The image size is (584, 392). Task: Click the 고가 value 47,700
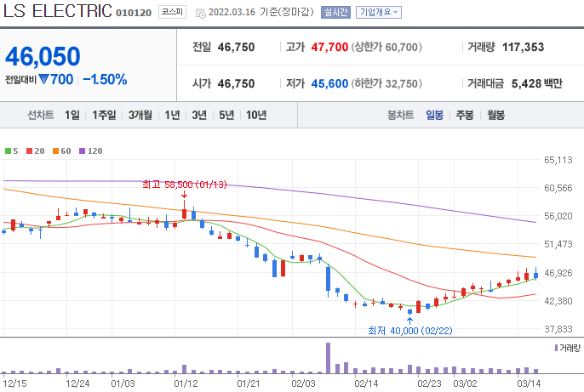coord(329,48)
